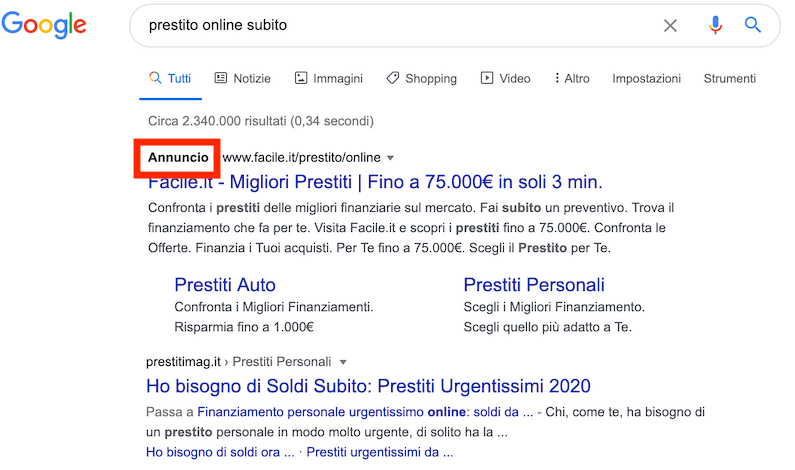Click the blue magnifier search button
795x470 pixels.
click(753, 26)
